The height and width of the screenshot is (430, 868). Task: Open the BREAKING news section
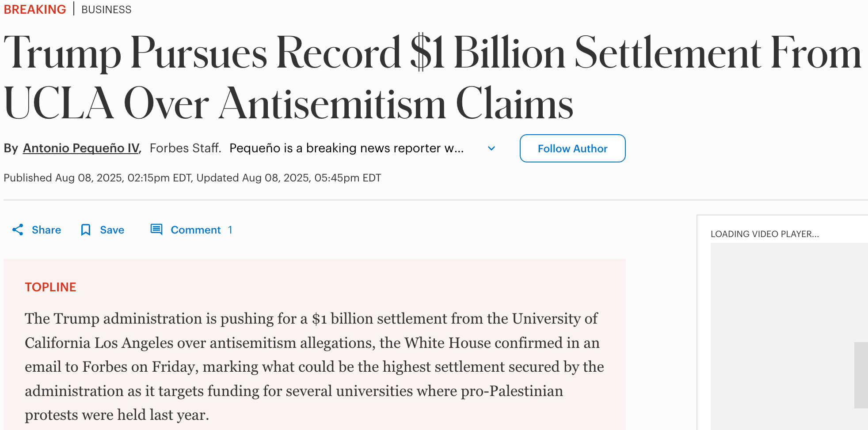(x=35, y=9)
